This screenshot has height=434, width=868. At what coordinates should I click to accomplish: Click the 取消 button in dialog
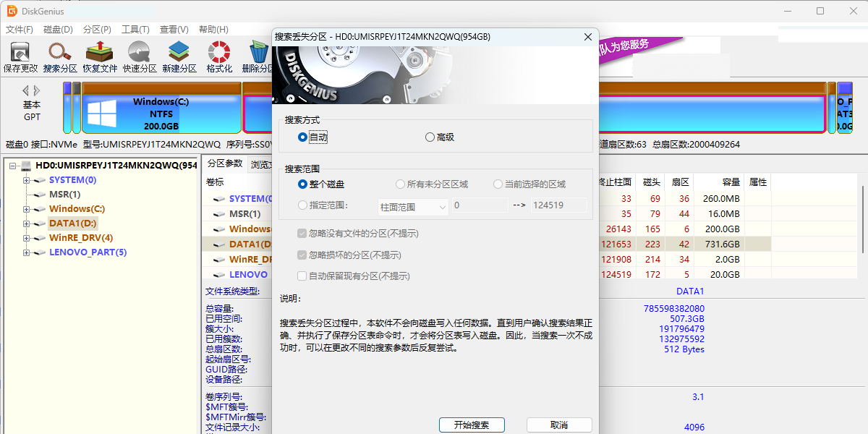[559, 425]
